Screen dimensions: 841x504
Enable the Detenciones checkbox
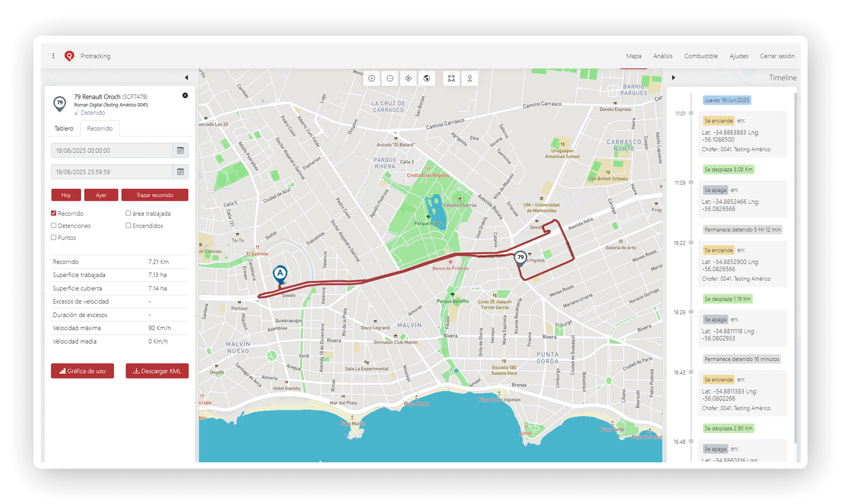click(54, 226)
